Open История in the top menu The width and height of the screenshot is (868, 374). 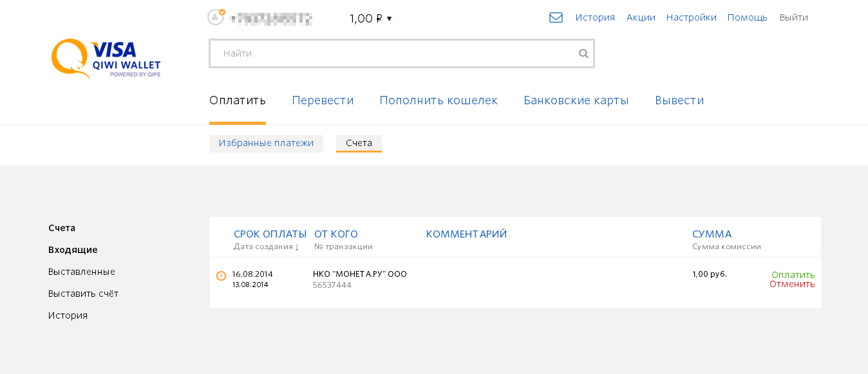click(595, 17)
